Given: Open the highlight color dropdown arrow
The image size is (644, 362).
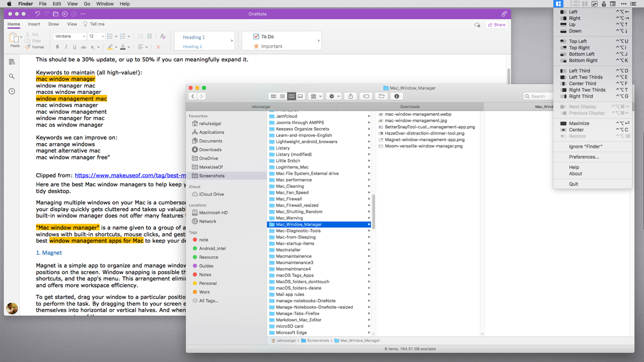Looking at the screenshot, I should [x=116, y=47].
